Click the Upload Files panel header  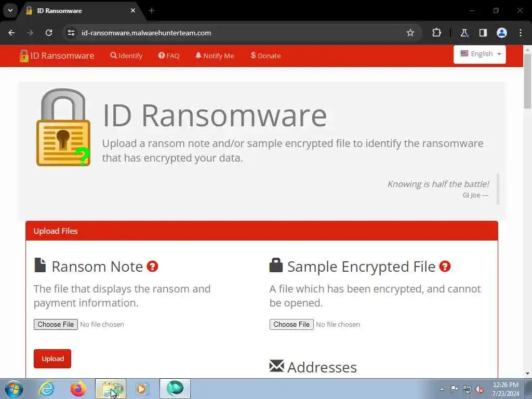(x=262, y=231)
